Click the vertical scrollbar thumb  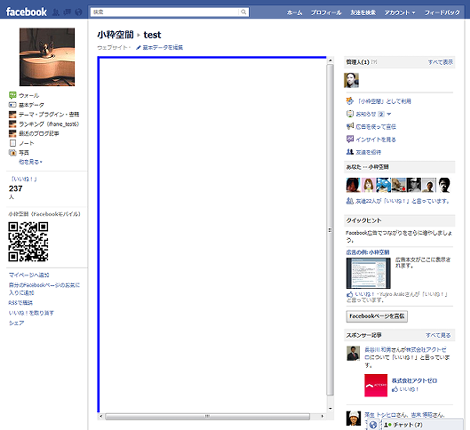coord(330,230)
